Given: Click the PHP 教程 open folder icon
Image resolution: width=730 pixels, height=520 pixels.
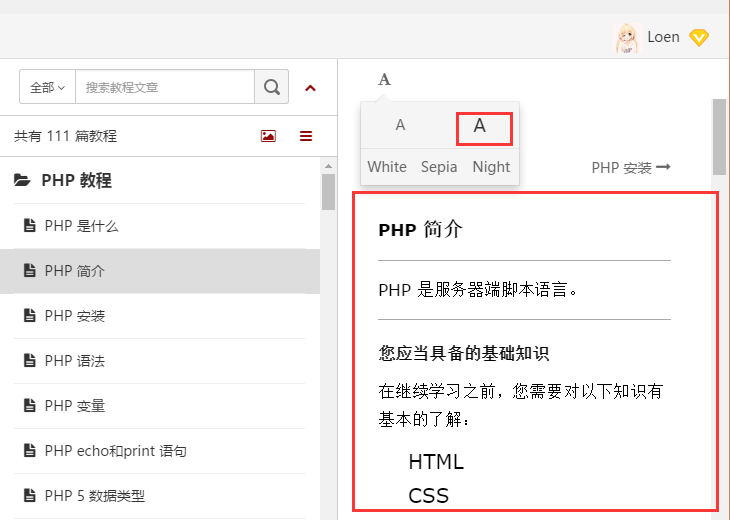Looking at the screenshot, I should 22,181.
